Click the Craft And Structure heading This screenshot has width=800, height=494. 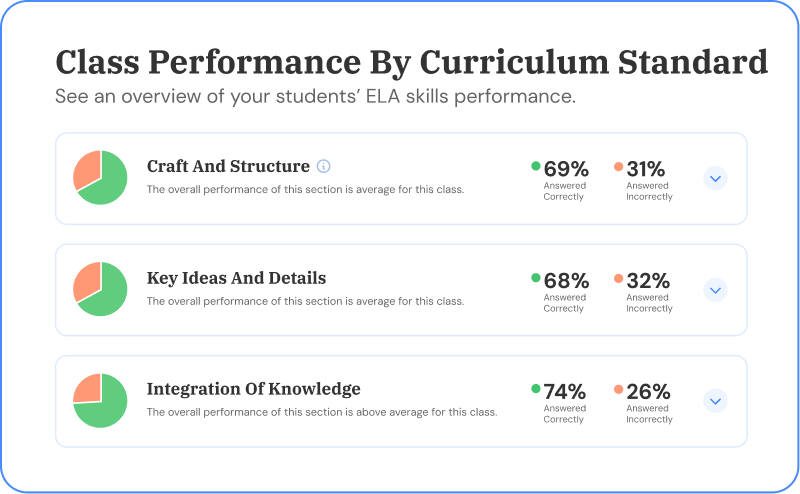228,167
